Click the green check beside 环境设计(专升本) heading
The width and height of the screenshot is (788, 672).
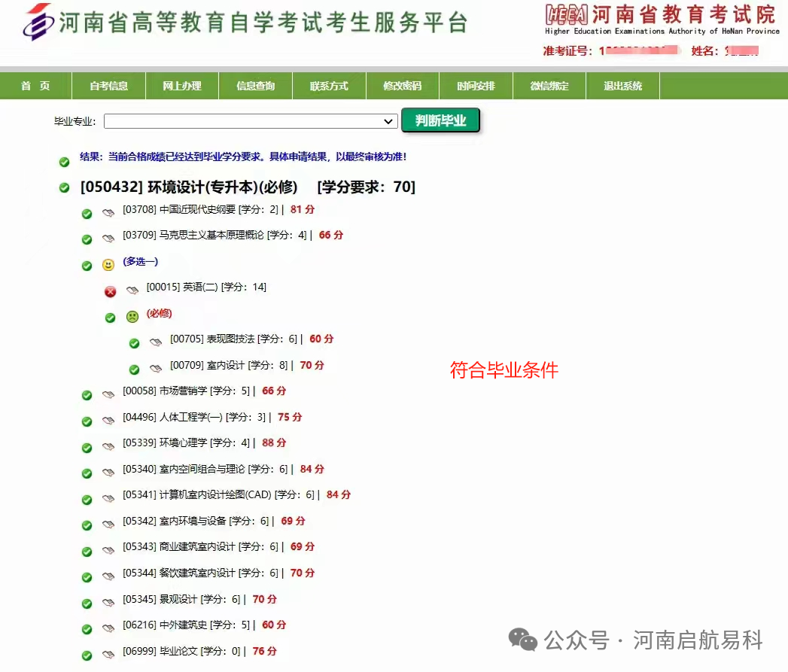pos(64,187)
